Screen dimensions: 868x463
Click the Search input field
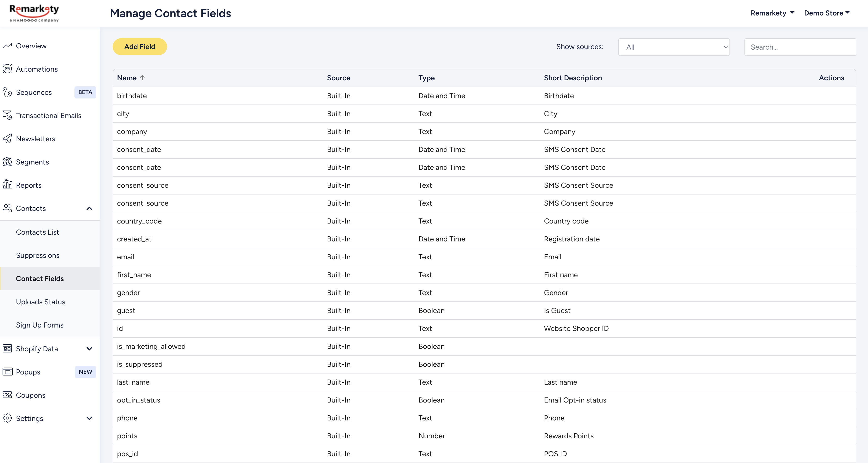(x=800, y=47)
